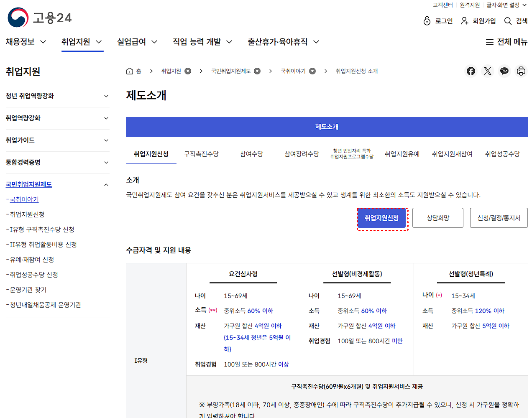Click 취업지원 in the breadcrumb
Screen dimensions: 532x418
[171, 71]
